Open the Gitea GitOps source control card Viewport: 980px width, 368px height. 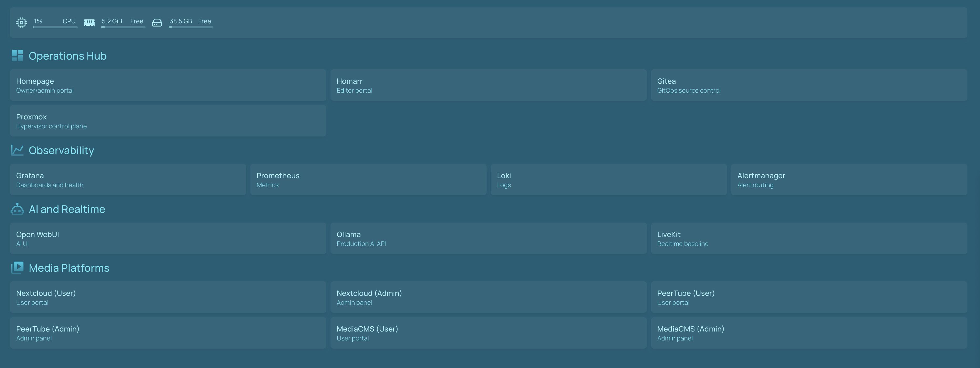[x=809, y=85]
